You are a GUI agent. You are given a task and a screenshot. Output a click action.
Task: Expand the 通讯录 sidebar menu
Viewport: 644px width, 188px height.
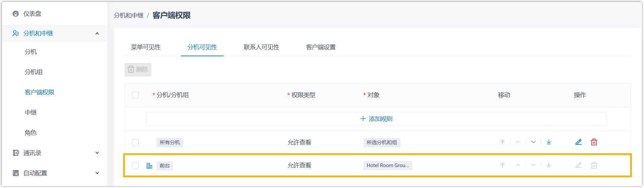tap(97, 153)
